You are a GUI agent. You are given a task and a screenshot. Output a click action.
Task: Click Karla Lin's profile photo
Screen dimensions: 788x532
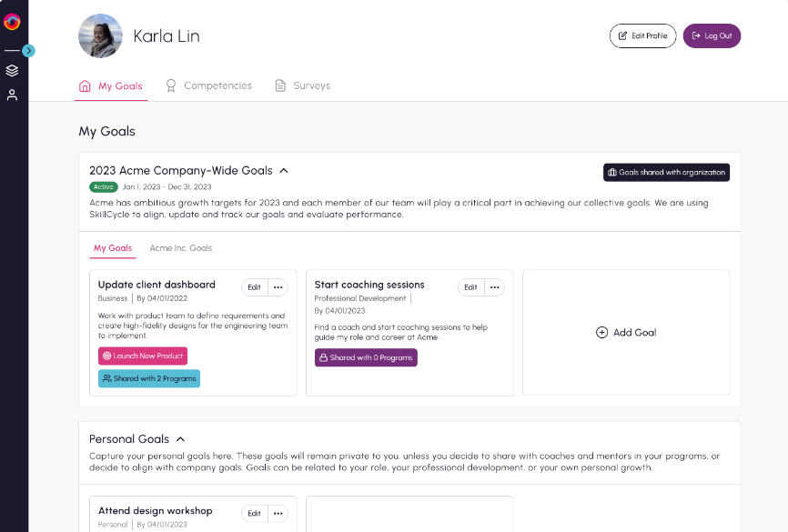point(100,35)
